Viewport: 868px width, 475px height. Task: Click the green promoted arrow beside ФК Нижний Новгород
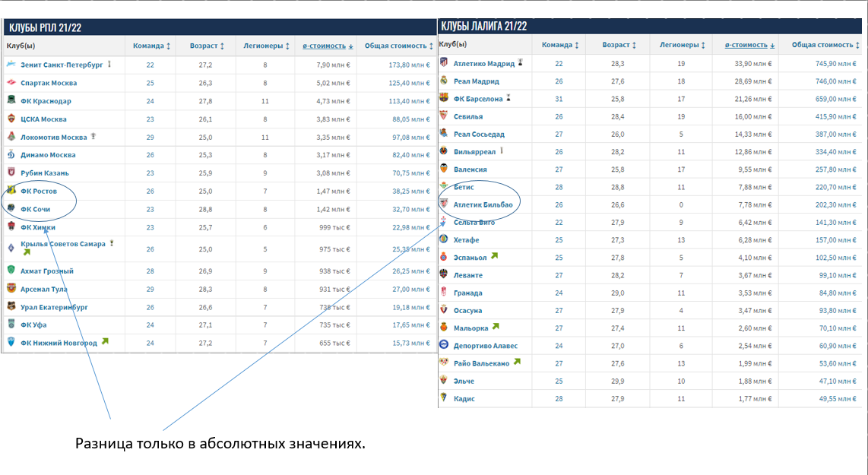[105, 341]
